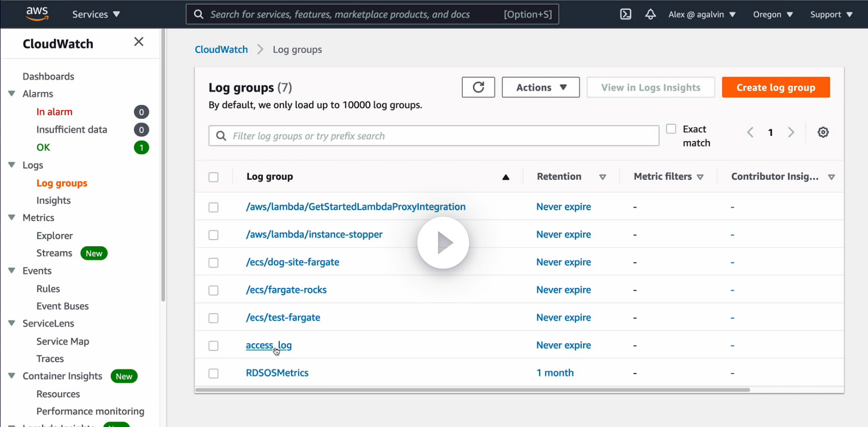
Task: Click the refresh log groups button
Action: point(478,87)
